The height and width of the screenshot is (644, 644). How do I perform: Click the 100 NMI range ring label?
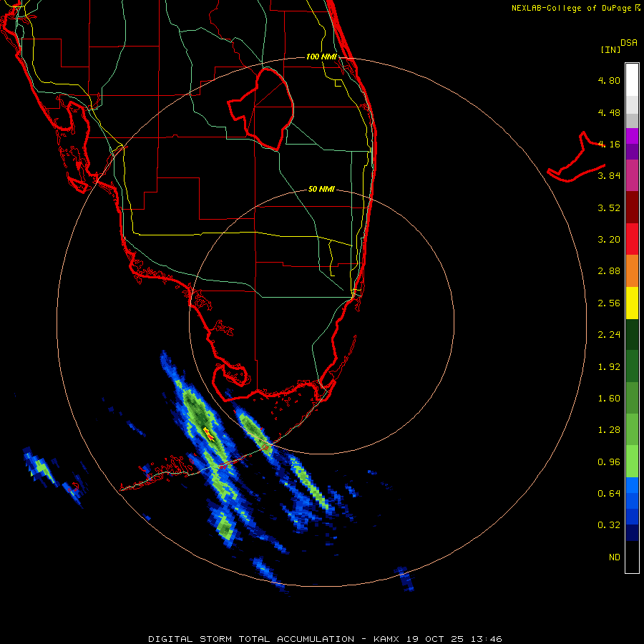tap(321, 57)
